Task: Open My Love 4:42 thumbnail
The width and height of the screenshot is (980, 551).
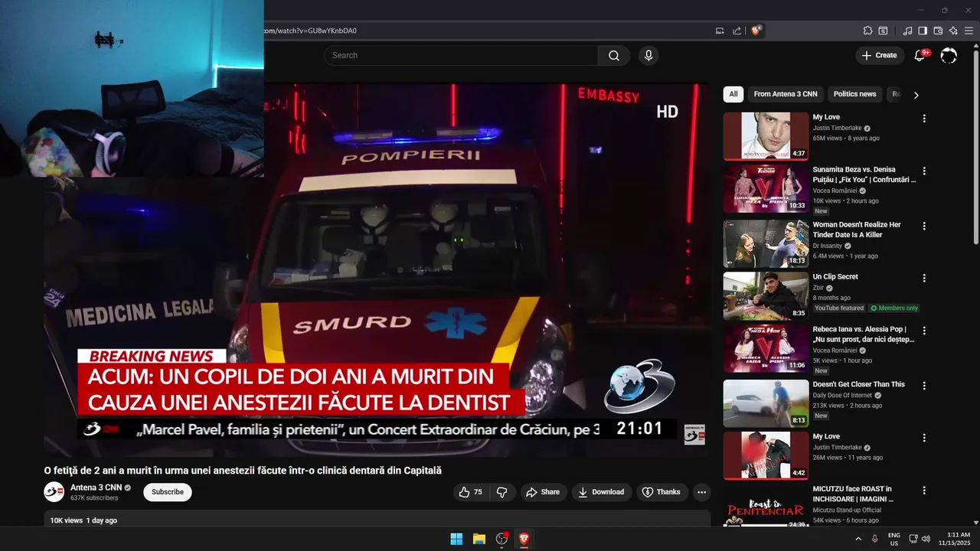Action: 766,455
